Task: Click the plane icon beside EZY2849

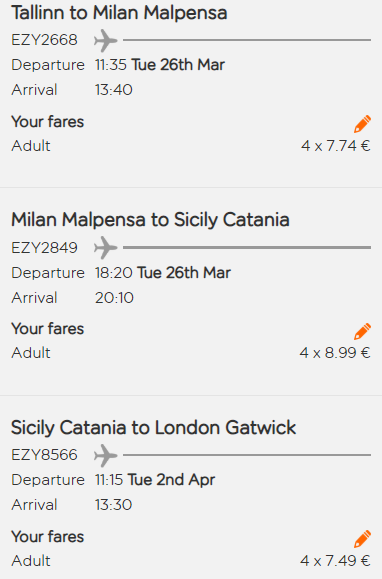Action: click(x=106, y=248)
